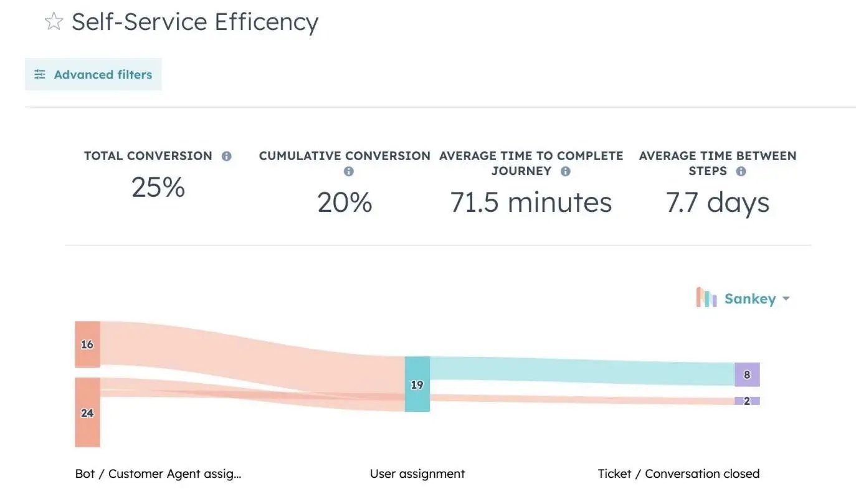View the Total Conversion info icon
Screen dimensions: 856x504
pyautogui.click(x=227, y=156)
